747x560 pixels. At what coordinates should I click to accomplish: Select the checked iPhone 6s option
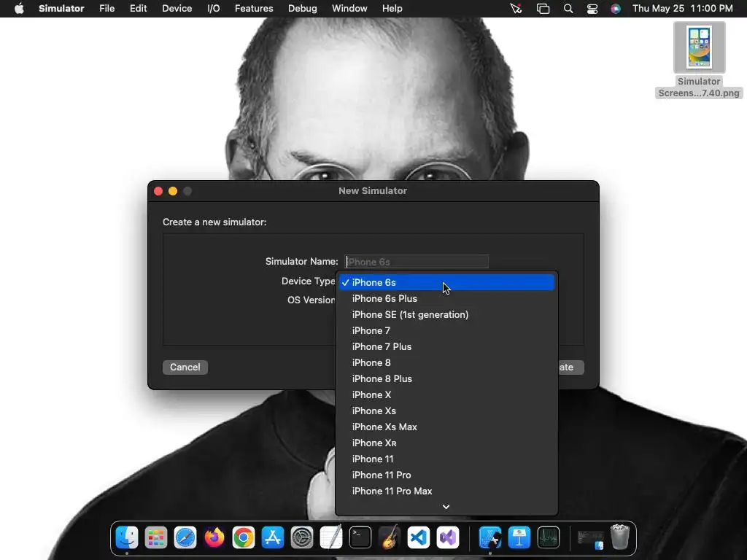tap(446, 282)
